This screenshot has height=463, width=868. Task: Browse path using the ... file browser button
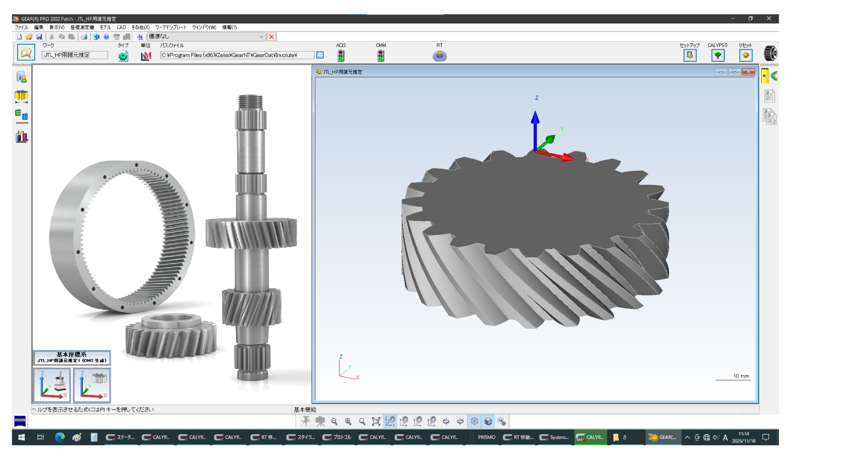[320, 55]
